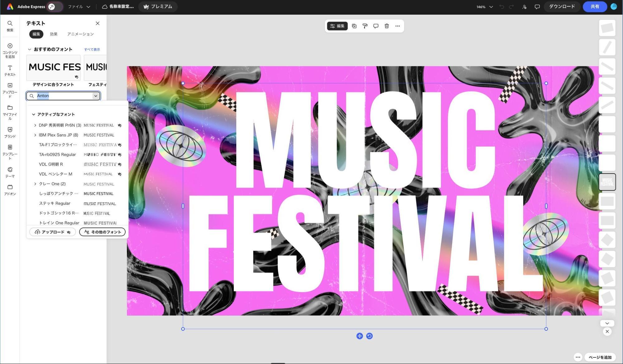The image size is (623, 364).
Task: Open the テーマ palette sidebar icon
Action: coord(10,172)
